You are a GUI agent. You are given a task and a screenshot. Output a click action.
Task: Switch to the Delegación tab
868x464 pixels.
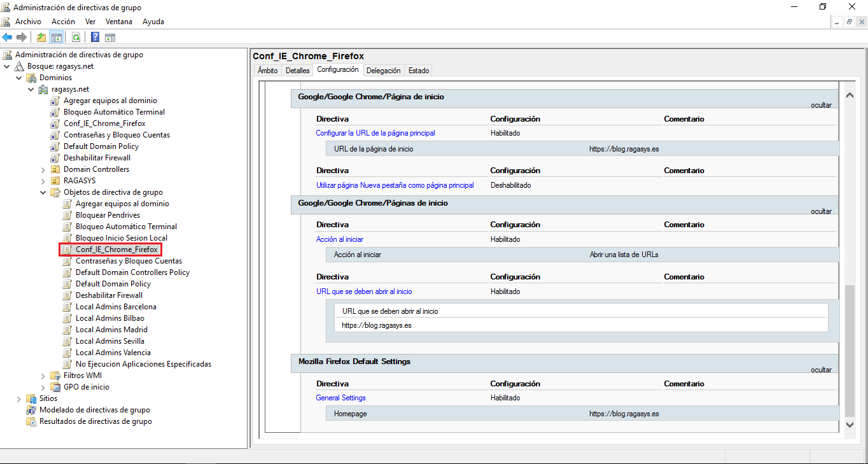(383, 71)
